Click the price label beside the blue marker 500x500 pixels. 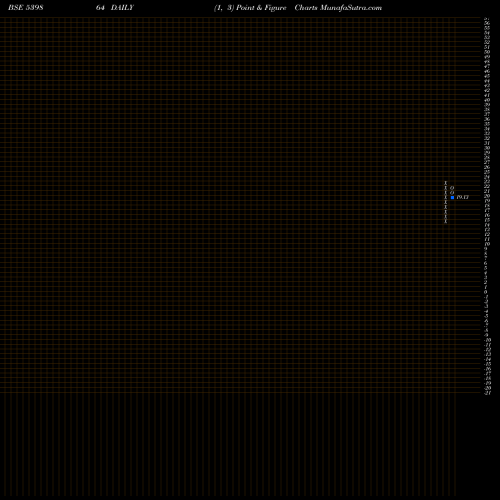[x=463, y=197]
